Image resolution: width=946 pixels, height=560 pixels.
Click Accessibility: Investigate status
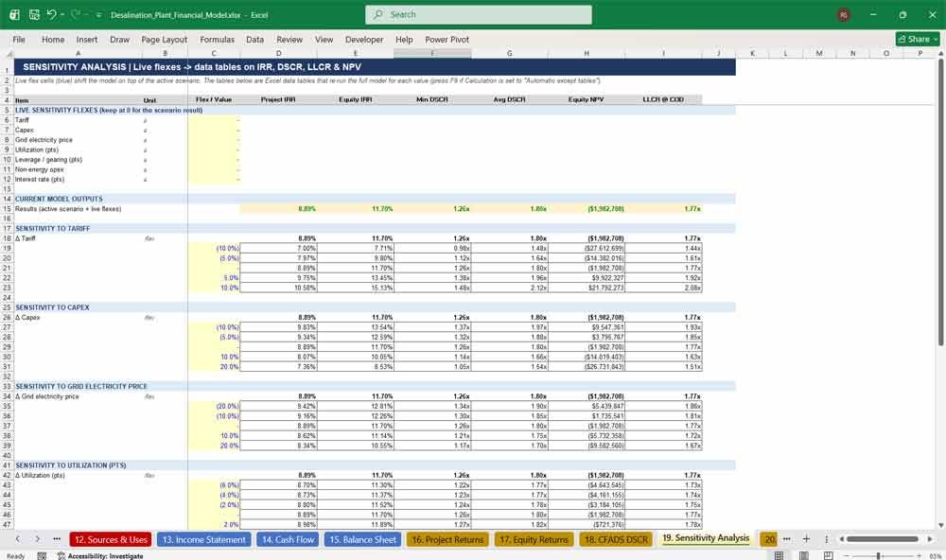[100, 556]
